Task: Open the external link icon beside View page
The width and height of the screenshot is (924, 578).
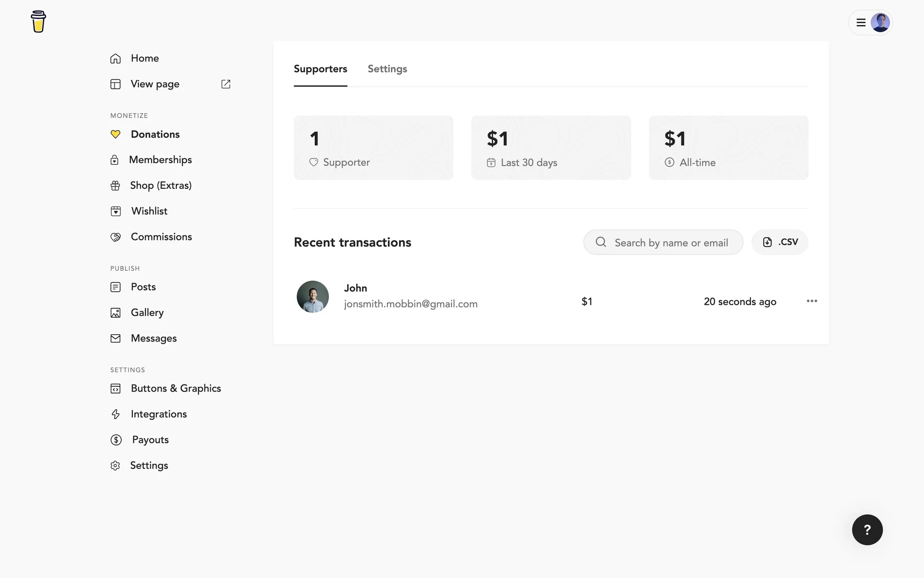Action: coord(226,84)
